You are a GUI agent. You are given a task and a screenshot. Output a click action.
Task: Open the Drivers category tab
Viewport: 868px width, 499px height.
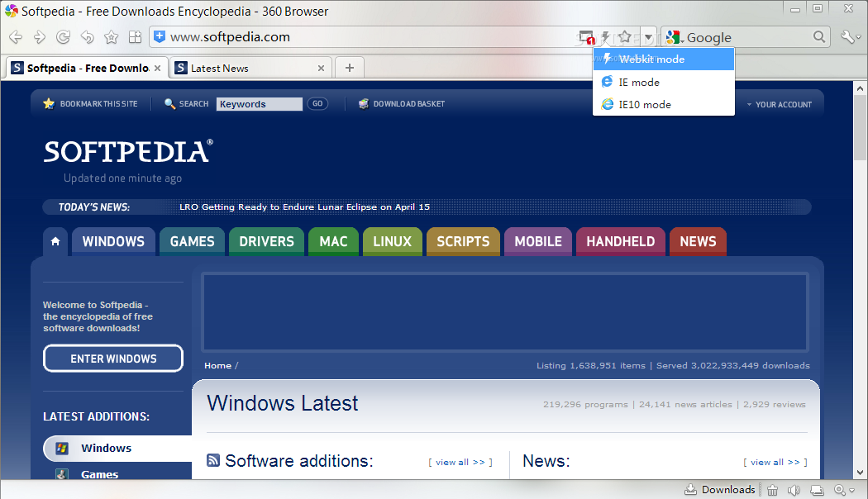coord(266,242)
